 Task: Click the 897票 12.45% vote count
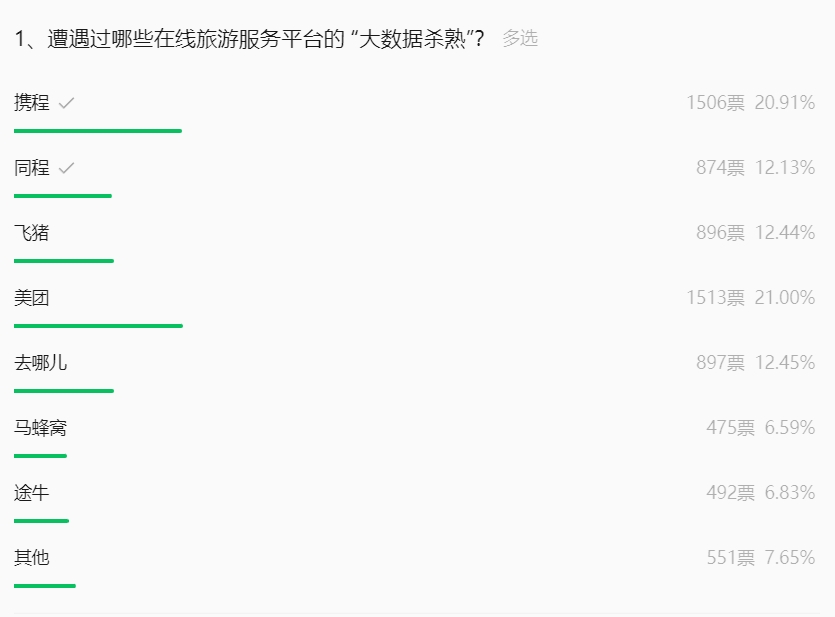tap(755, 363)
